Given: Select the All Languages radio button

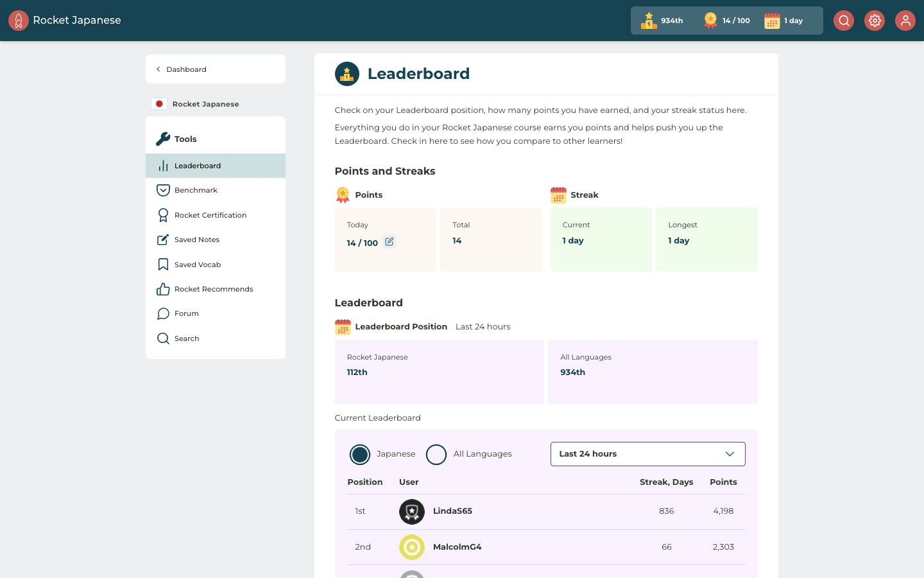Looking at the screenshot, I should [x=436, y=454].
